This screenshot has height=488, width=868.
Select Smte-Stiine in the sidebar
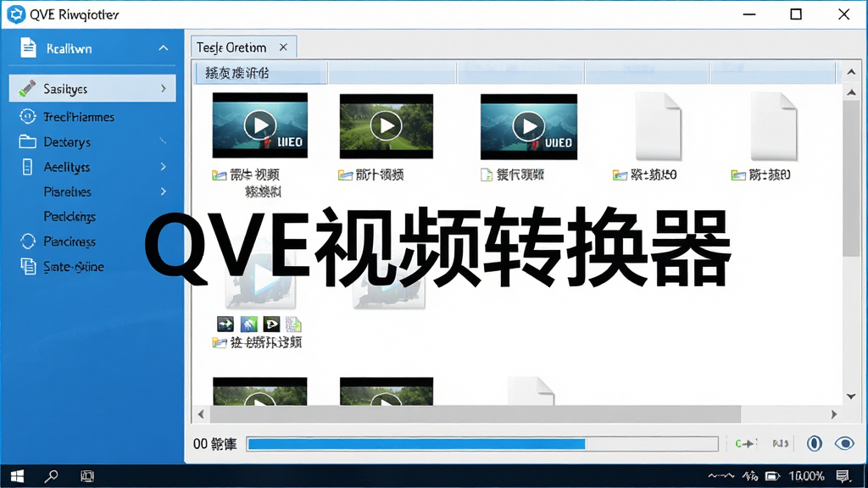click(x=74, y=267)
